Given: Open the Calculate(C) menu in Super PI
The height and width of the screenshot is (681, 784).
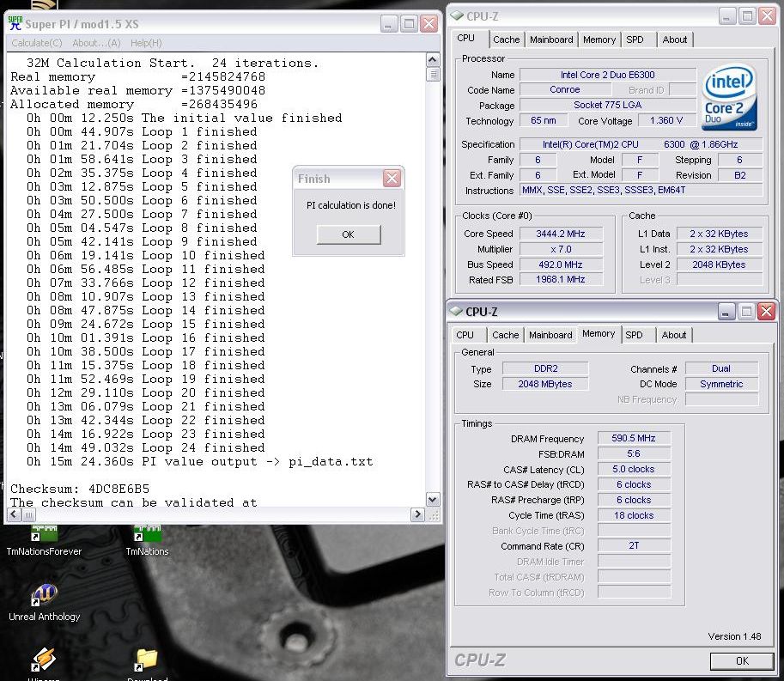Looking at the screenshot, I should point(37,43).
